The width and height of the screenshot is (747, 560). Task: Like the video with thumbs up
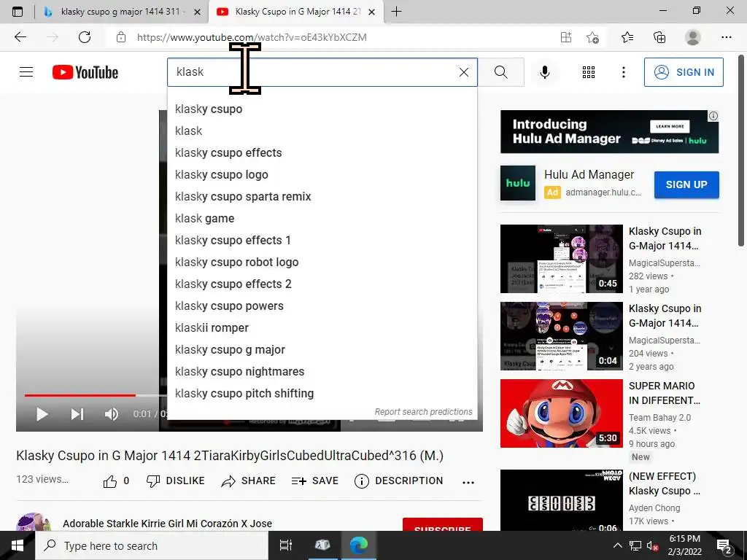point(110,481)
